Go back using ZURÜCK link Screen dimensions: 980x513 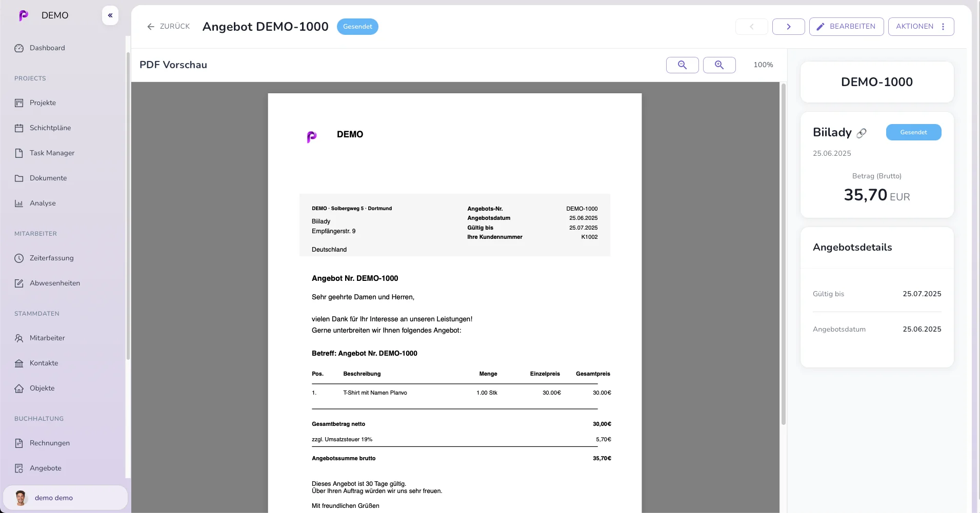coord(168,27)
